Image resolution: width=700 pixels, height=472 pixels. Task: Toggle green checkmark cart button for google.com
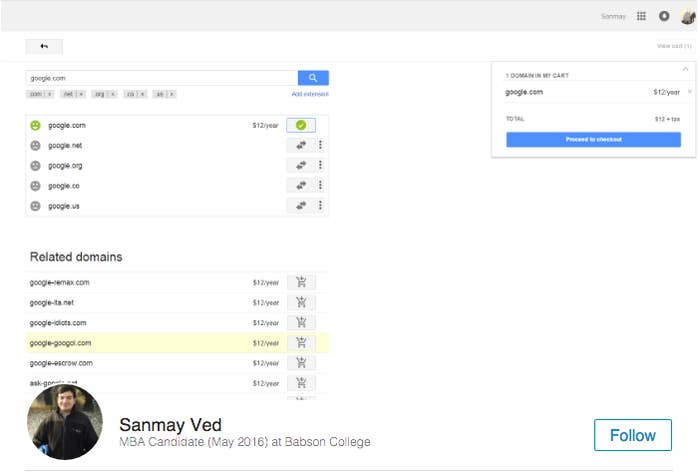point(301,125)
